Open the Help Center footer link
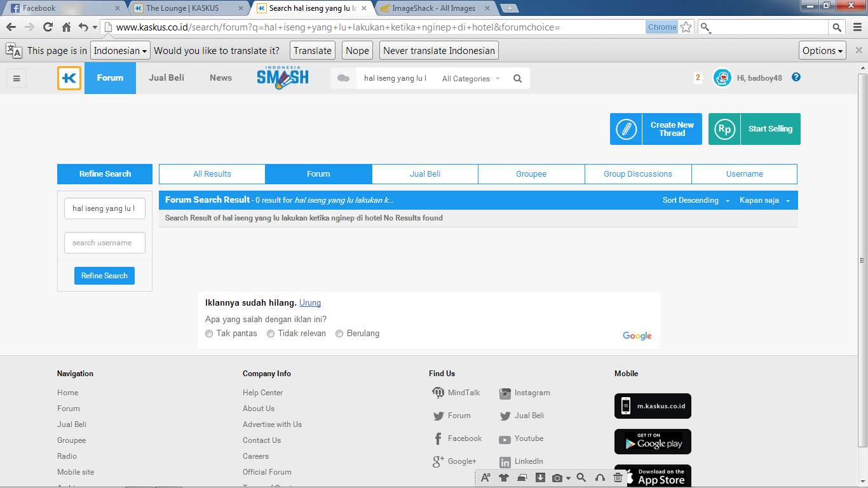Image resolution: width=868 pixels, height=488 pixels. coord(262,393)
